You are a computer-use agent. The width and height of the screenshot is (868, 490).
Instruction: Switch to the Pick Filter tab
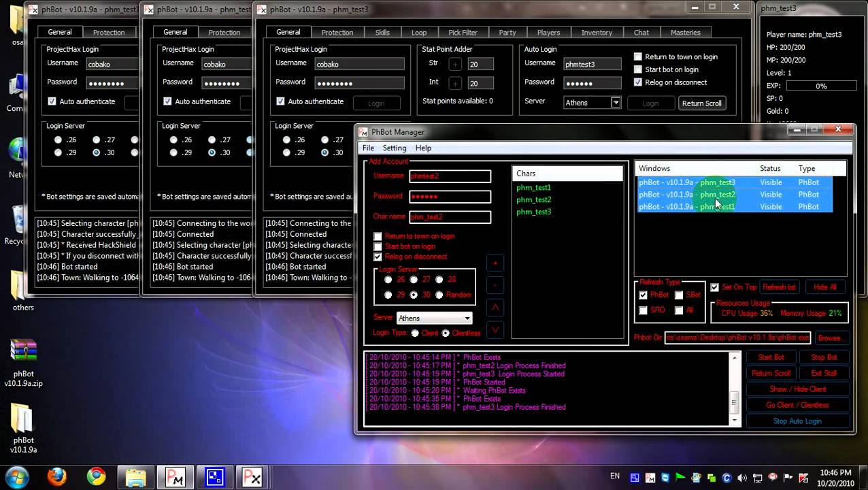(x=463, y=32)
